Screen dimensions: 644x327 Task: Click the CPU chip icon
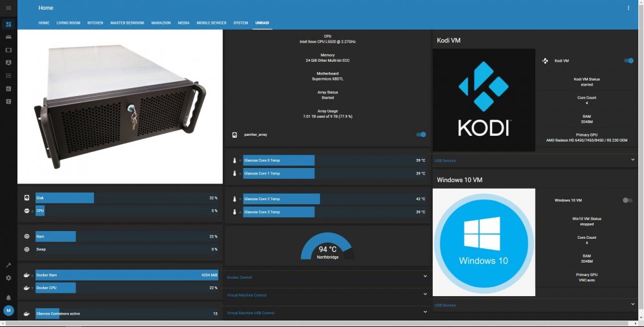tap(26, 210)
